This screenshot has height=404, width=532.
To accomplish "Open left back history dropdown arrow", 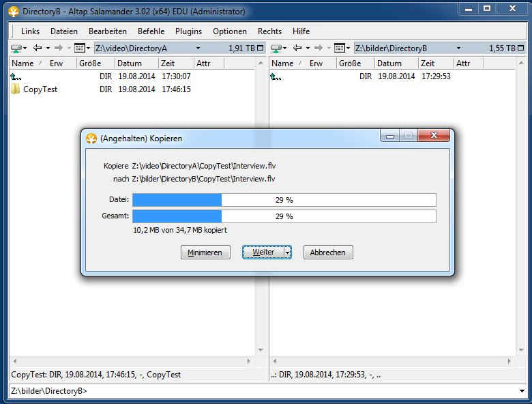I will click(48, 48).
